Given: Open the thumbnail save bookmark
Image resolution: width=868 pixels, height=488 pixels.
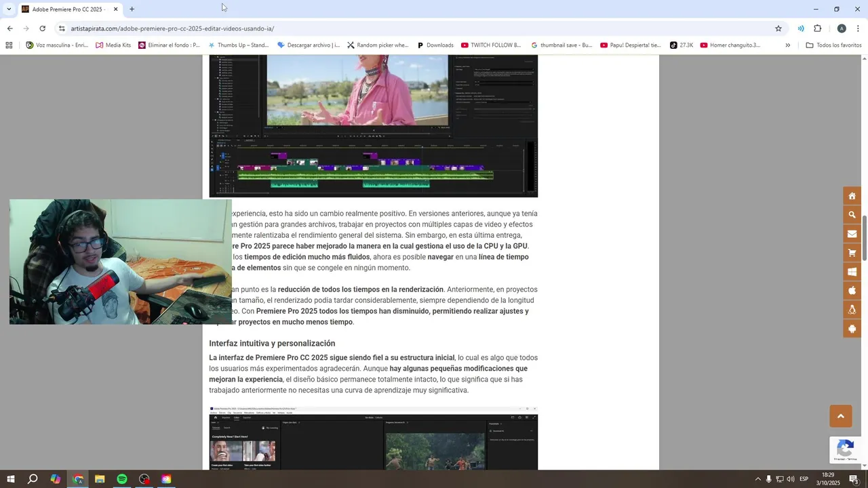Looking at the screenshot, I should click(561, 45).
